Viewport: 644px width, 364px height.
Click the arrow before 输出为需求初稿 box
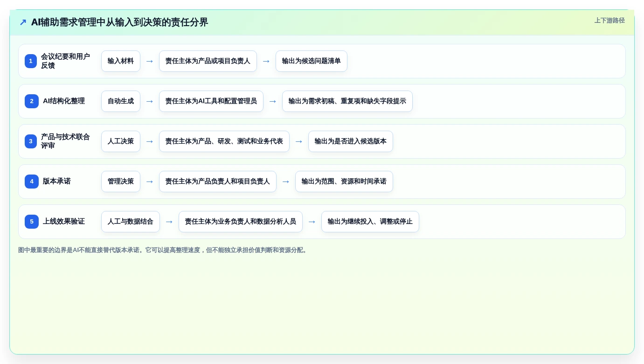pyautogui.click(x=273, y=101)
